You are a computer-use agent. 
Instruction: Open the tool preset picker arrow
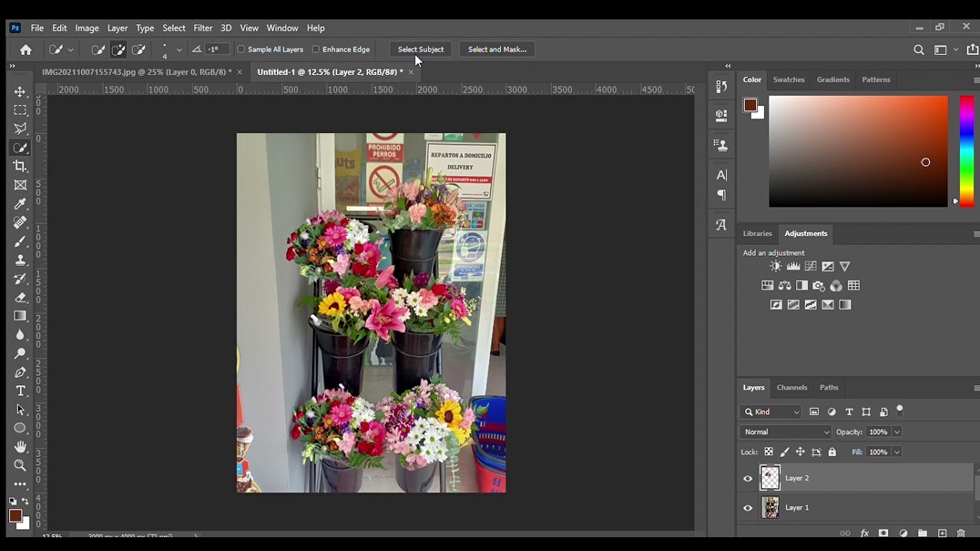(70, 50)
